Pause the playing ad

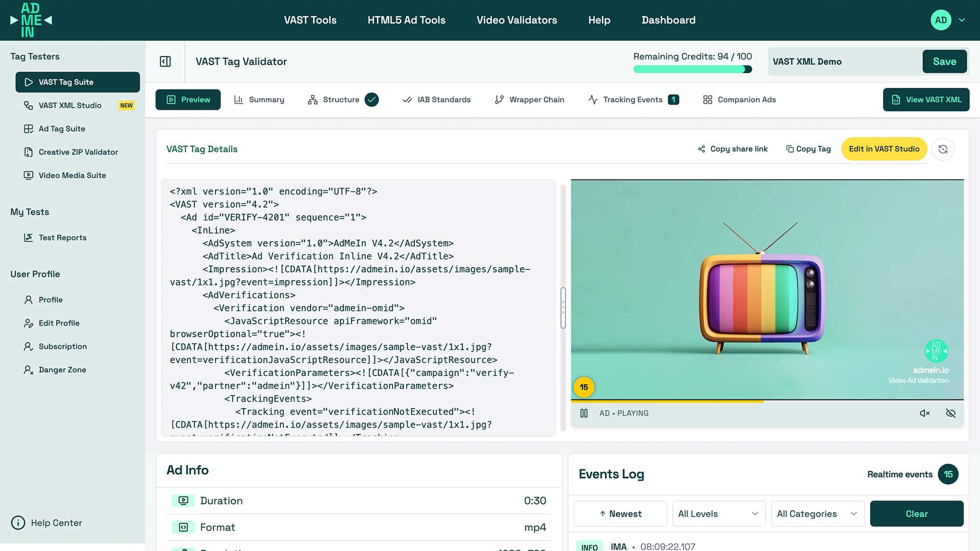coord(583,413)
